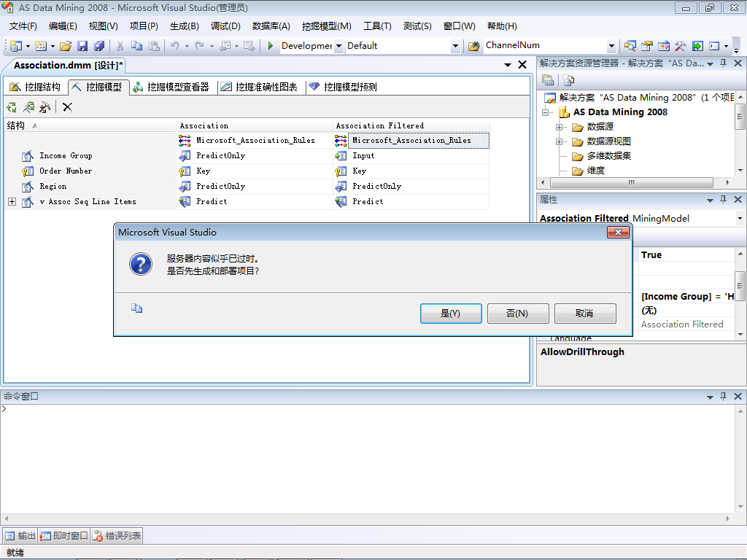Viewport: 747px width, 560px height.
Task: Click the set algorithm parameters pickaxe icon
Action: tap(44, 107)
